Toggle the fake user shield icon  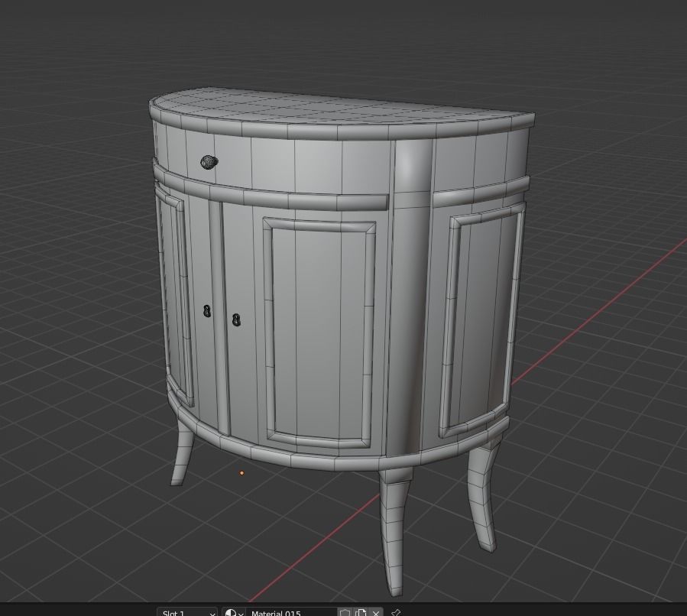345,612
